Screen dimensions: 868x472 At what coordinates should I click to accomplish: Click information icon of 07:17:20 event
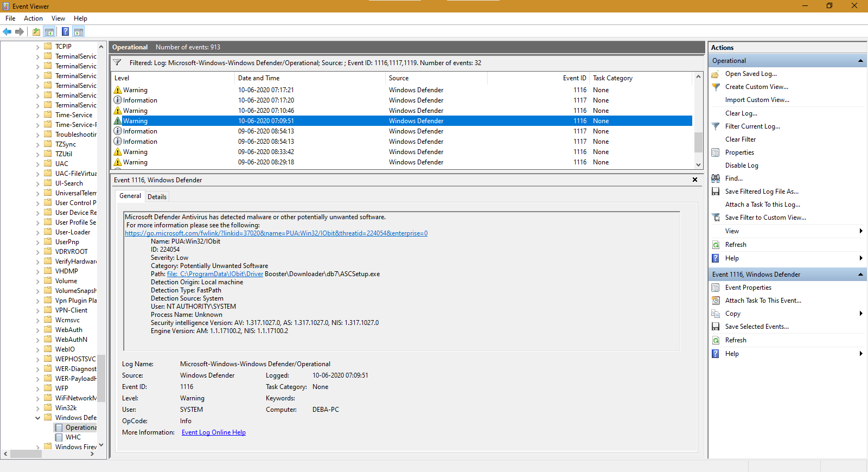coord(118,100)
